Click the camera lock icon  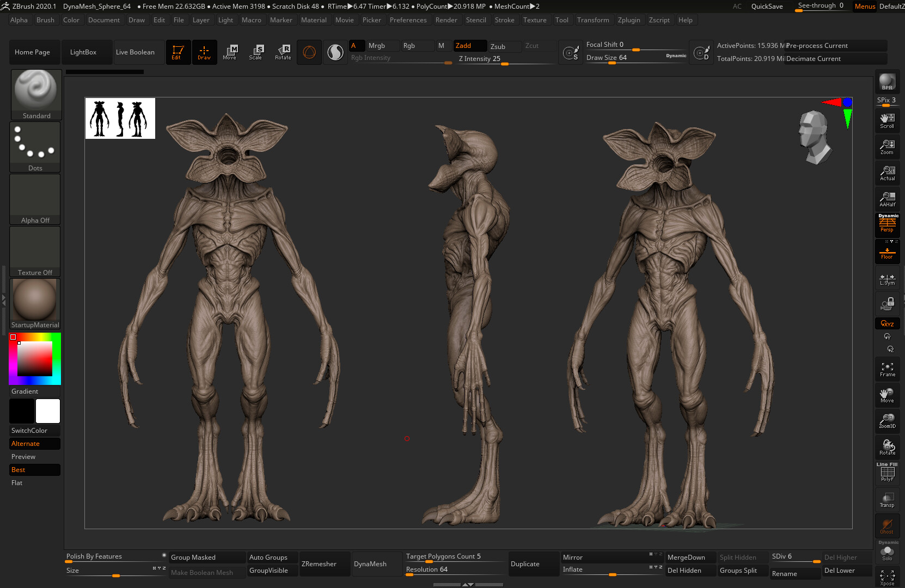[x=887, y=304]
